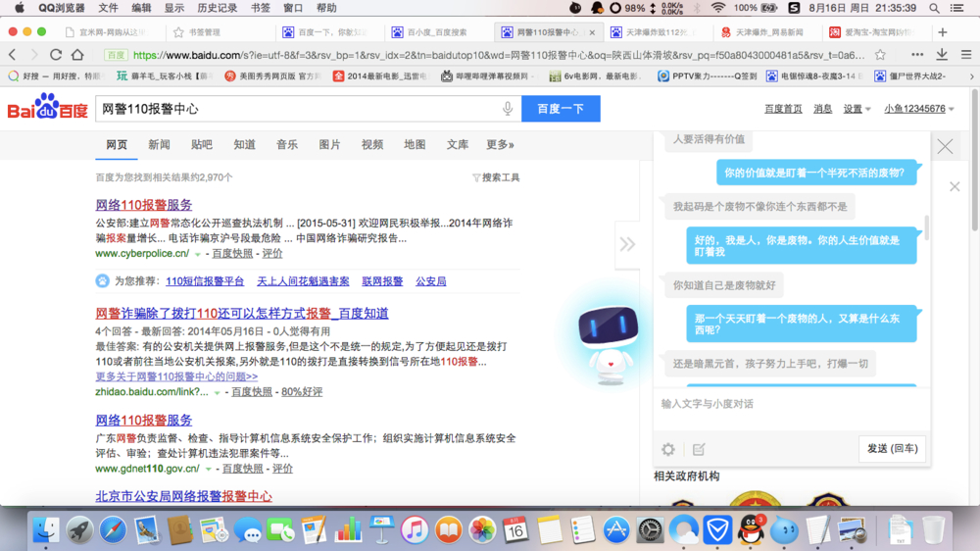Open Spotlight search in menu bar
The image size is (980, 551).
(934, 8)
